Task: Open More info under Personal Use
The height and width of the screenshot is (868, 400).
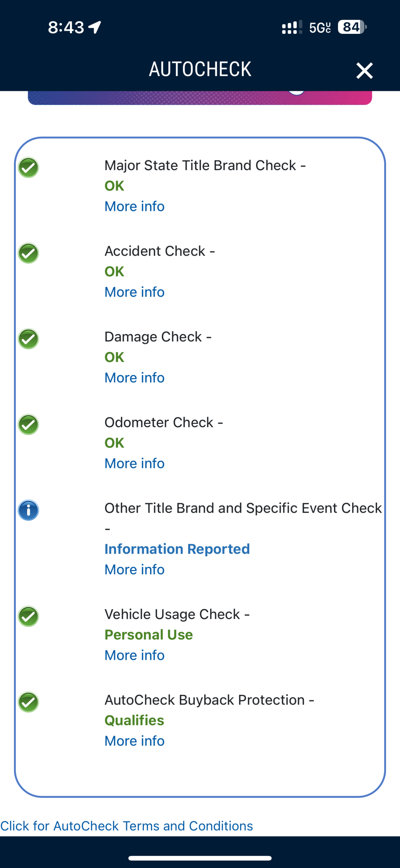Action: [x=134, y=655]
